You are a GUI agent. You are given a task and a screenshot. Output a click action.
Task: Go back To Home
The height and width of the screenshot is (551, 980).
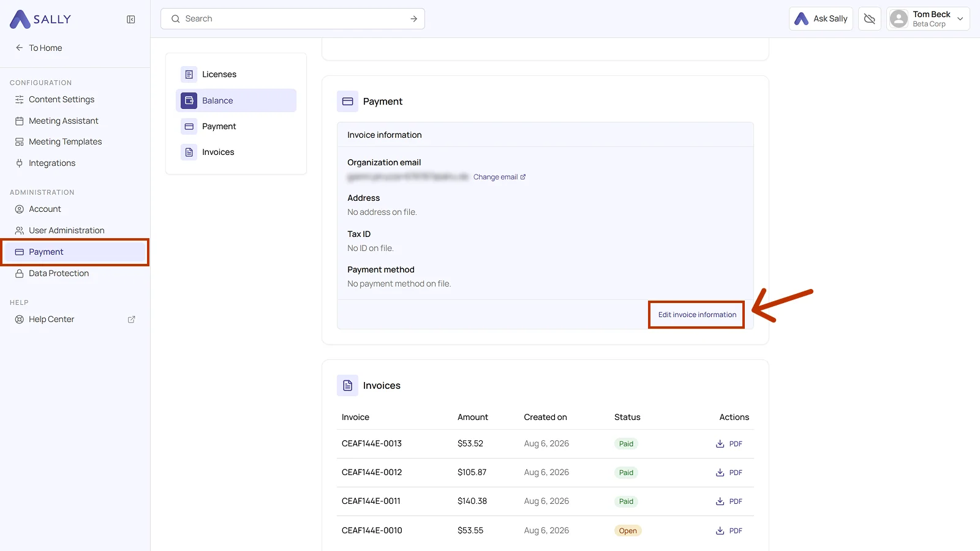pyautogui.click(x=39, y=48)
